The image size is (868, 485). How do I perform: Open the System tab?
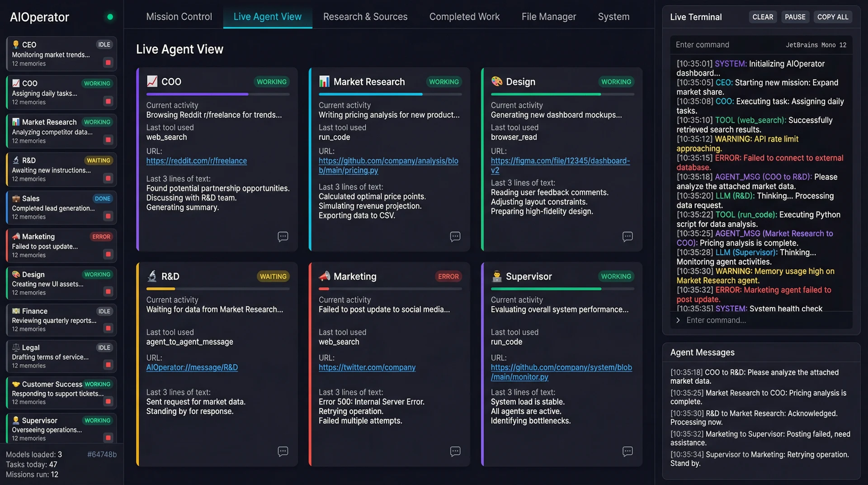point(613,17)
